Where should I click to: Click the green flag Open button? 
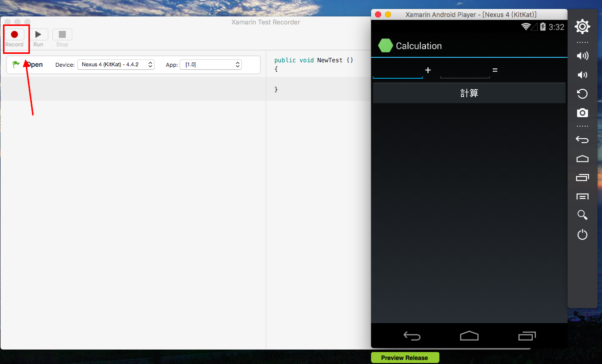pyautogui.click(x=28, y=64)
